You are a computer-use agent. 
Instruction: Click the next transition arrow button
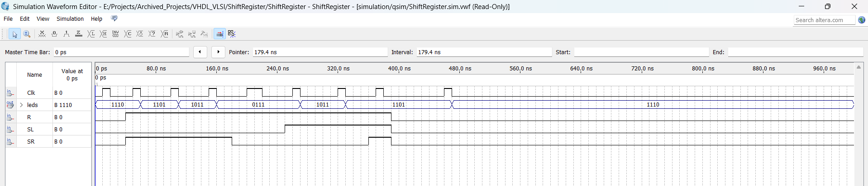click(x=218, y=52)
